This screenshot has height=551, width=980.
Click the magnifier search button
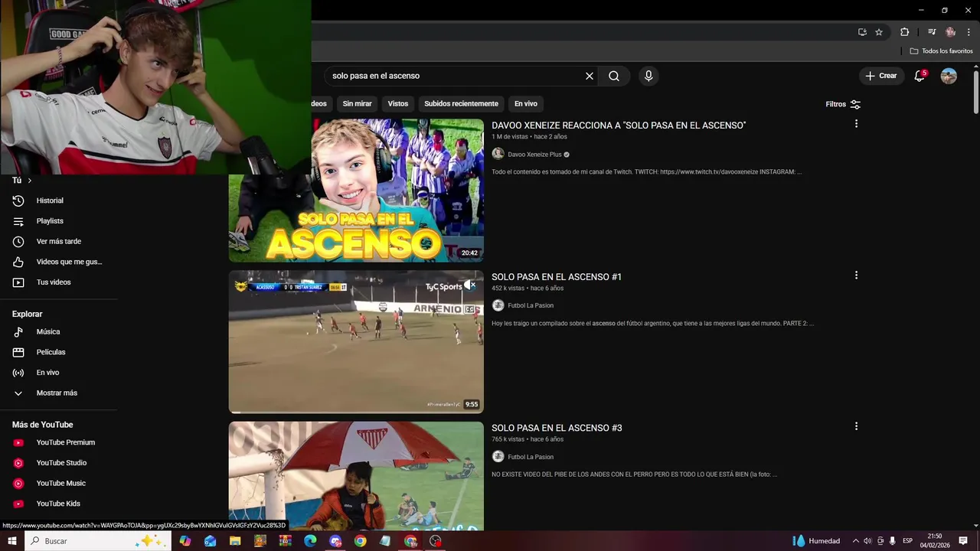[x=614, y=76]
